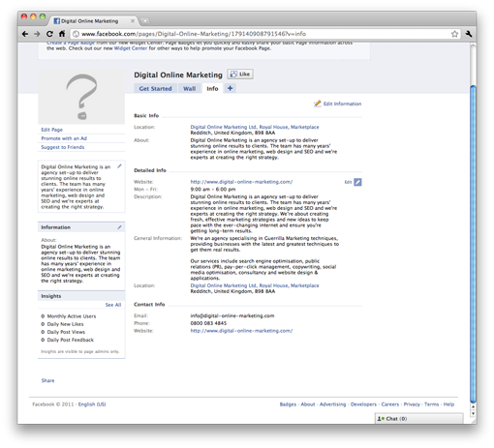Open the Contact Info website URL link
Viewport: 494px width, 448px height.
tap(241, 331)
